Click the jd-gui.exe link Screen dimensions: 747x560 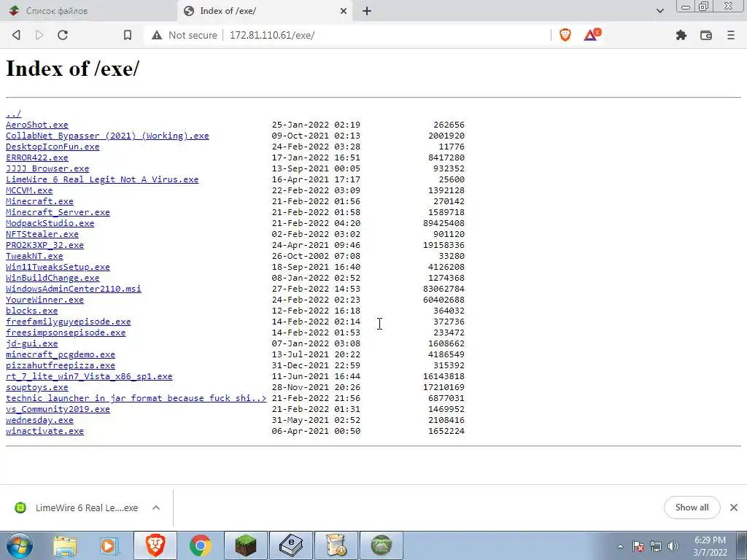[31, 343]
